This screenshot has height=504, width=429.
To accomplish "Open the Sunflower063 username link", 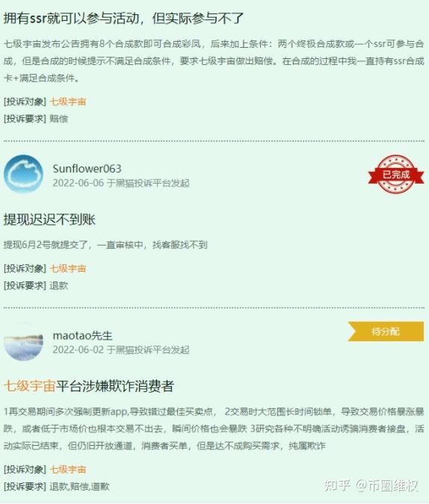I will [87, 169].
